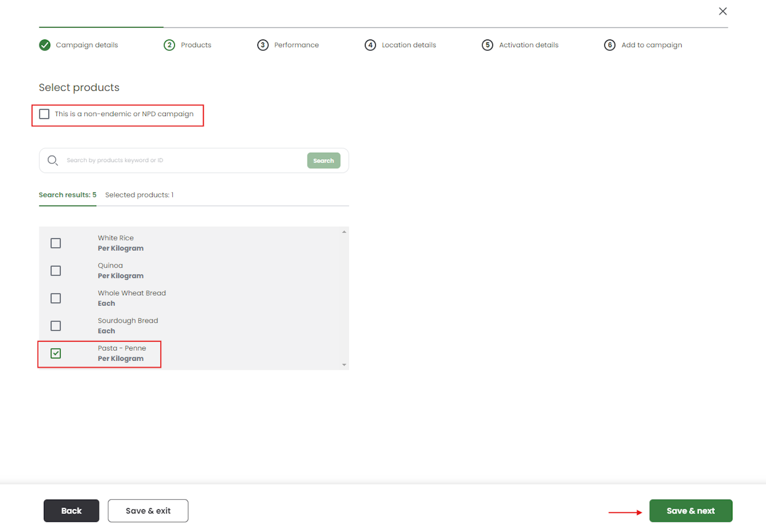
Task: Enable the non-endemic or NPD campaign checkbox
Action: point(44,114)
